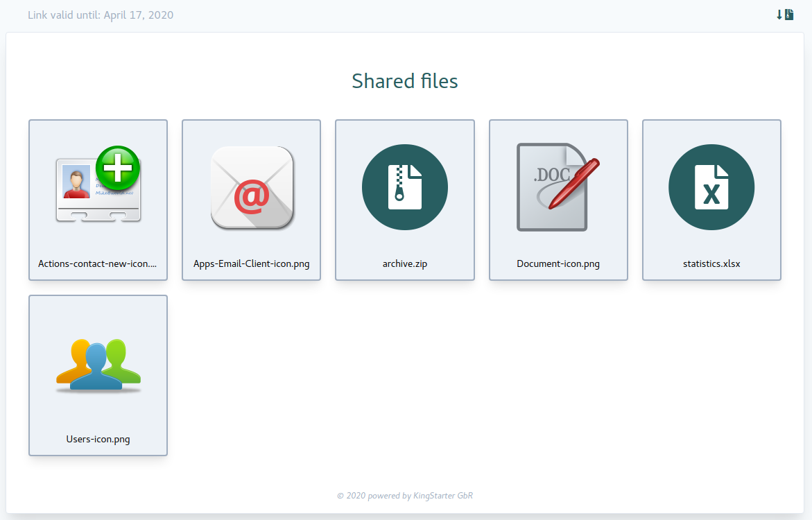
Task: Select the Actions-contact-new-icon file name
Action: click(98, 263)
